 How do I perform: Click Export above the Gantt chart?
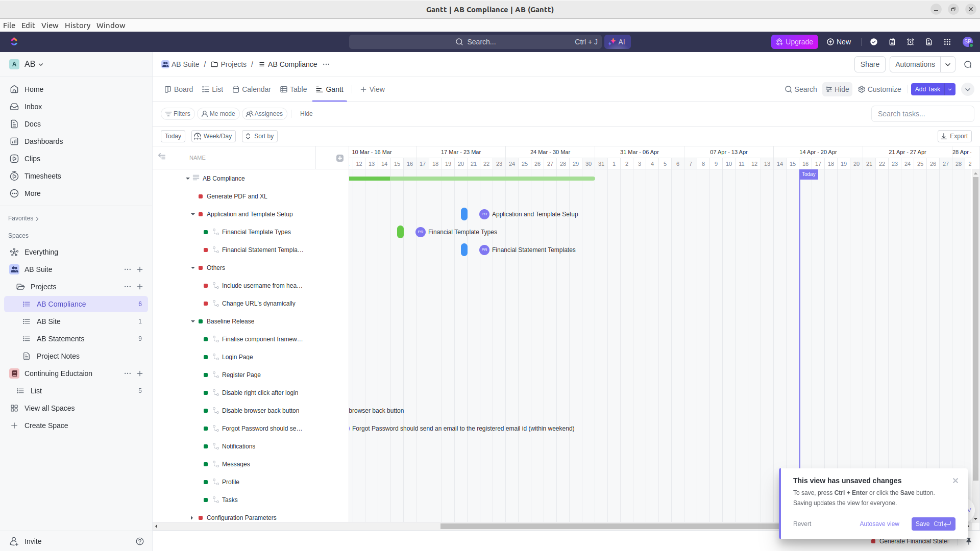pos(954,136)
